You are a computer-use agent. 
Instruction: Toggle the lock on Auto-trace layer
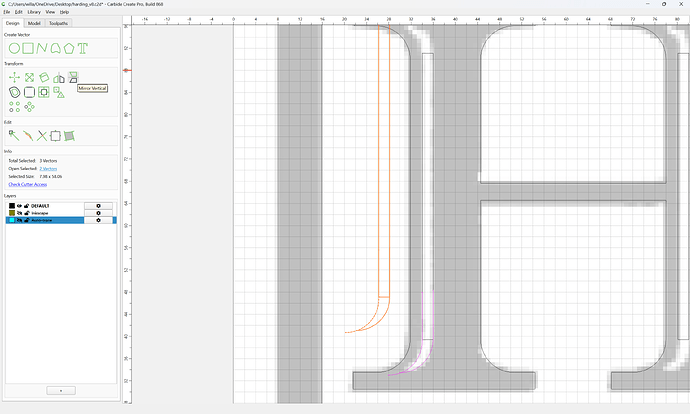26,220
